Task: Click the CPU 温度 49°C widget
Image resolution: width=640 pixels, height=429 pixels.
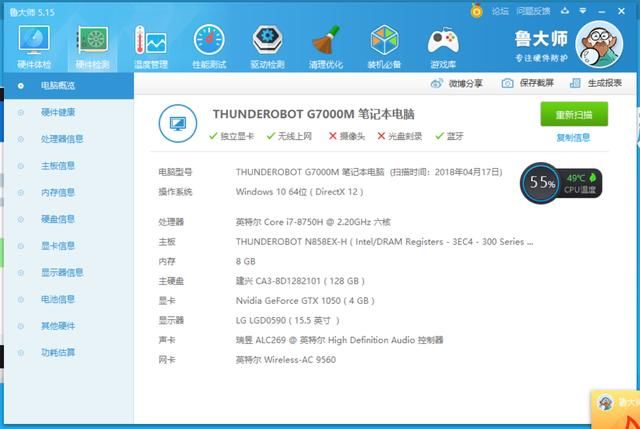Action: pos(580,183)
